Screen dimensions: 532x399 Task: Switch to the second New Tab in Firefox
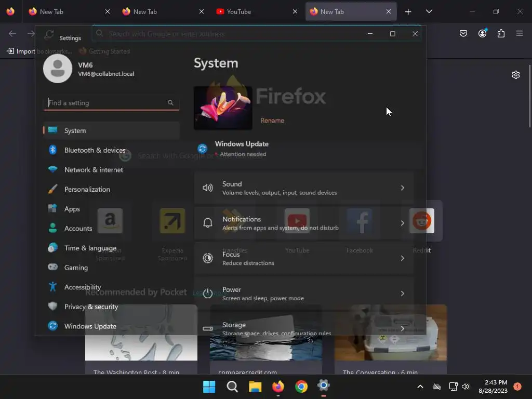[x=163, y=11]
